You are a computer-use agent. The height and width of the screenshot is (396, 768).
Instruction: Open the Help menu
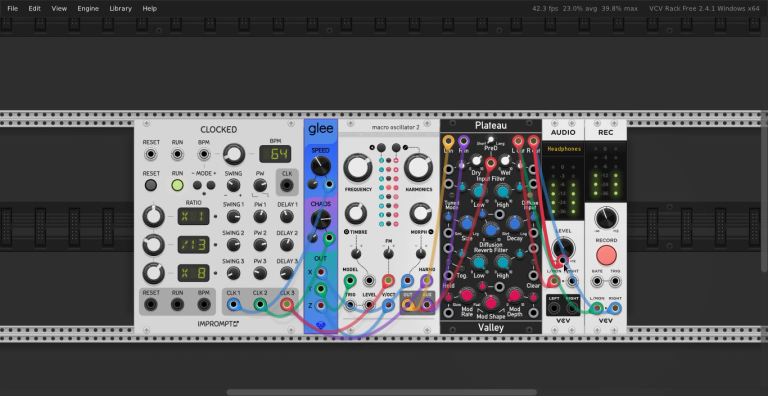(x=149, y=8)
